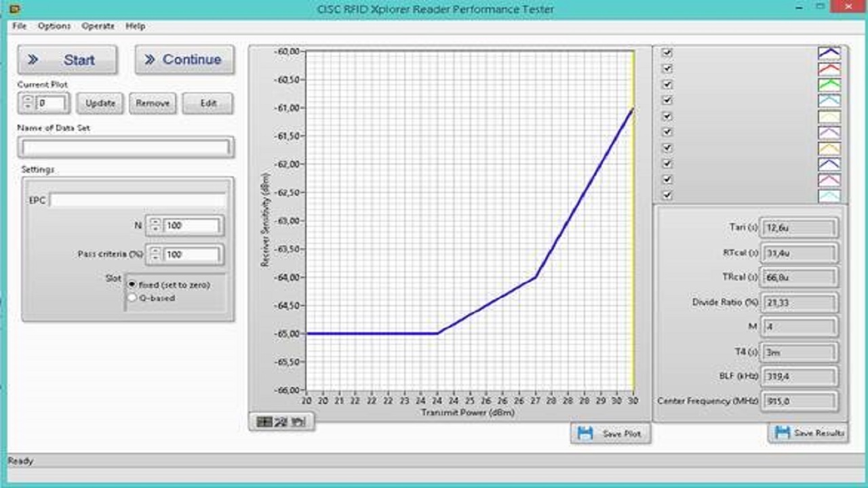
Task: Click the blue plot style icon in legend
Action: pos(829,53)
